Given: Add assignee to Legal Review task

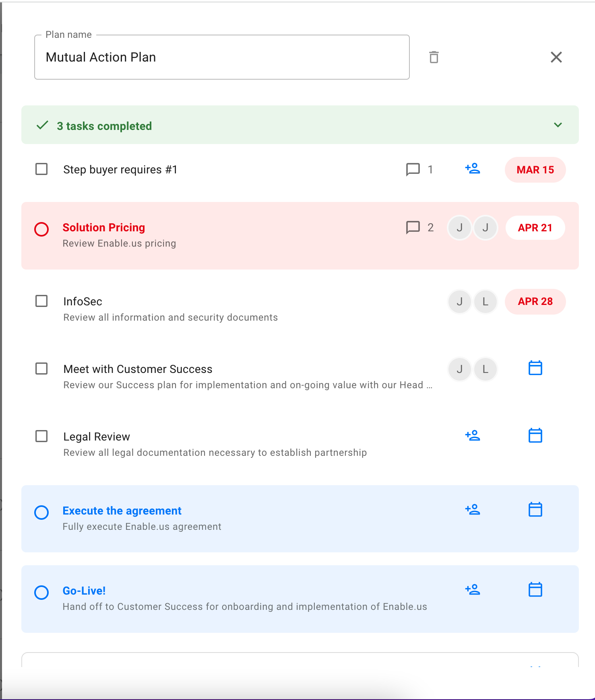Looking at the screenshot, I should 473,435.
